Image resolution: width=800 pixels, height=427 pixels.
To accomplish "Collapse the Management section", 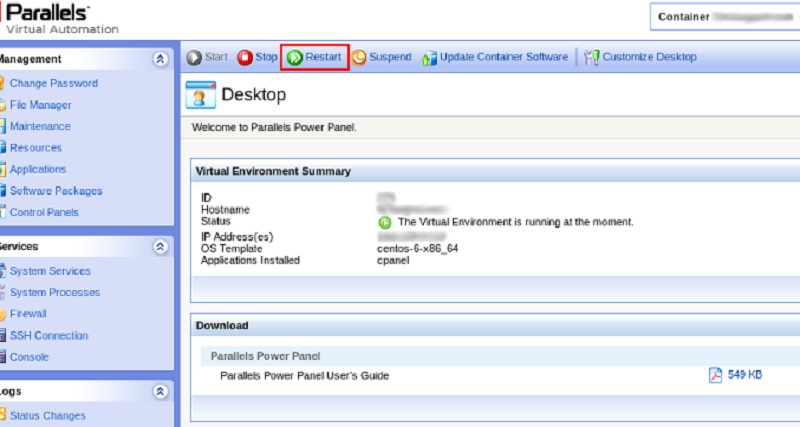I will click(x=160, y=59).
